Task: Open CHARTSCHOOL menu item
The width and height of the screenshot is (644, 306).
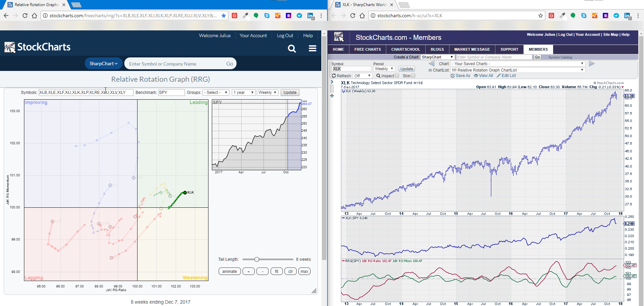Action: [x=405, y=49]
